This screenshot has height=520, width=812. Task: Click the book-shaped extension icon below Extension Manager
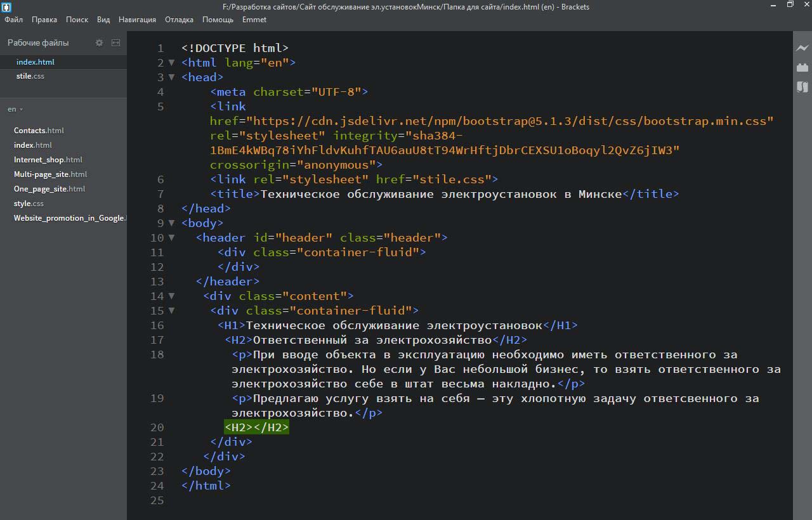click(x=802, y=87)
